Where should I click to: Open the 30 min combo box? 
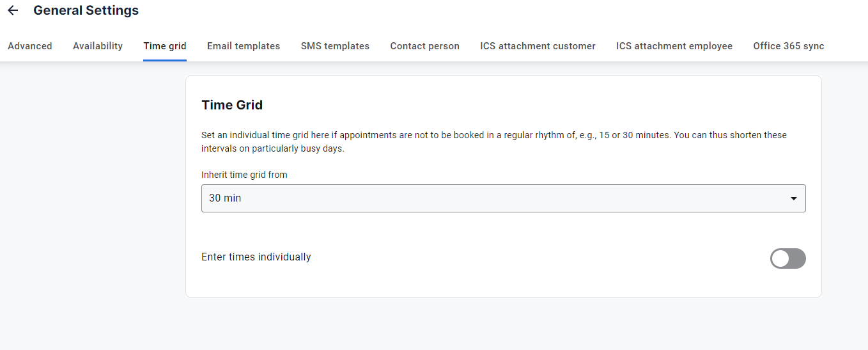503,198
